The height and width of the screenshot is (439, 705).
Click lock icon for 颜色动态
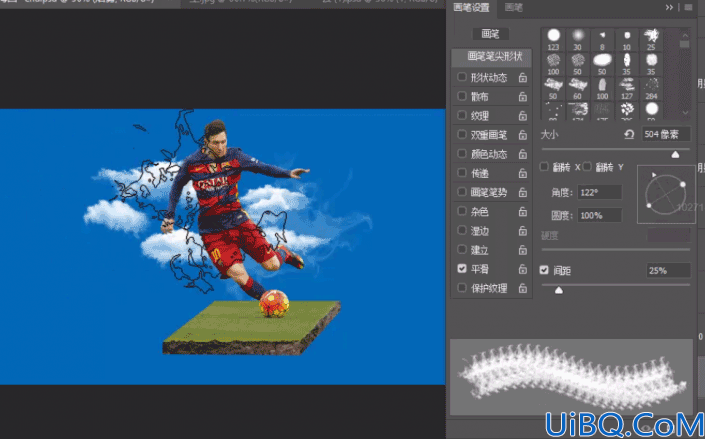(522, 154)
